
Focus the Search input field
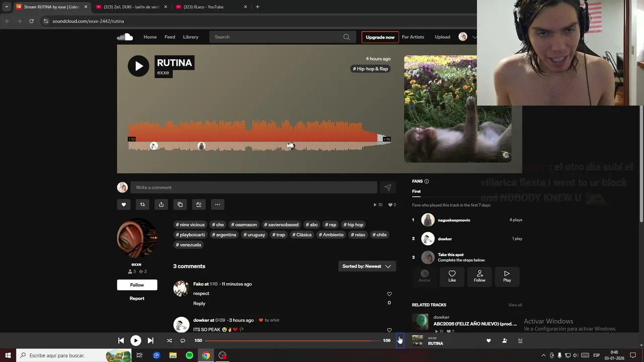point(276,37)
